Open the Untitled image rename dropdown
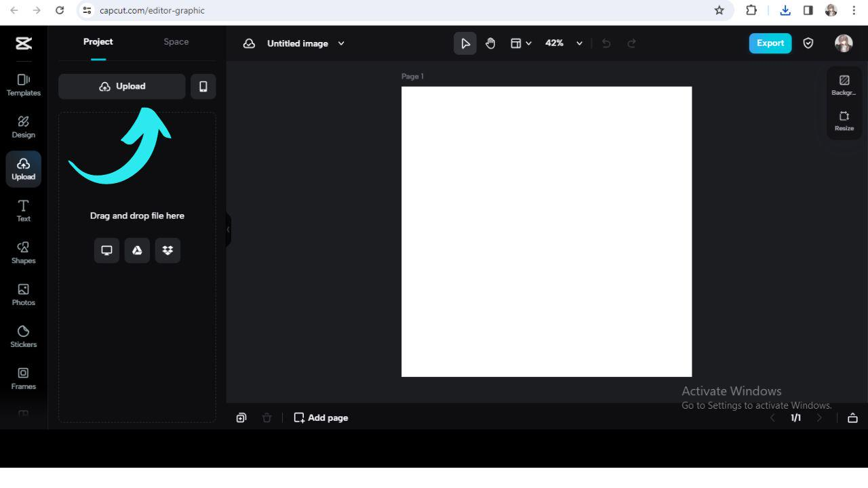This screenshot has height=488, width=868. 341,43
